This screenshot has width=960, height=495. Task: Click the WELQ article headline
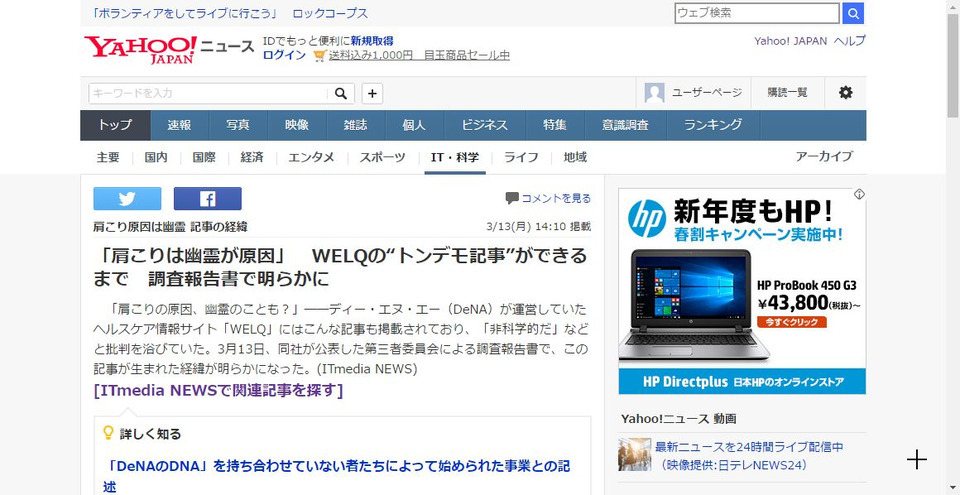click(x=340, y=266)
